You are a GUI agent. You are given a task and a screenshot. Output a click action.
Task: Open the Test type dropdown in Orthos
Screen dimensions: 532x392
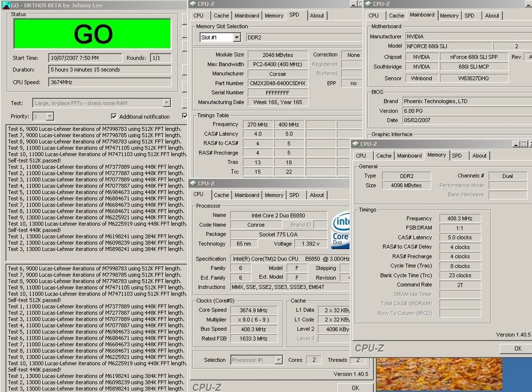pos(167,103)
